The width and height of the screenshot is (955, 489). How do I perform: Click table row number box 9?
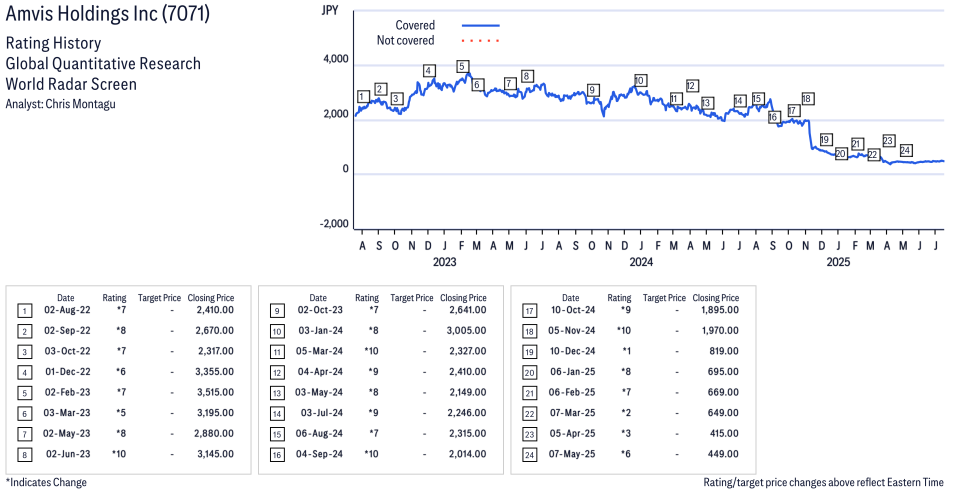pyautogui.click(x=277, y=311)
